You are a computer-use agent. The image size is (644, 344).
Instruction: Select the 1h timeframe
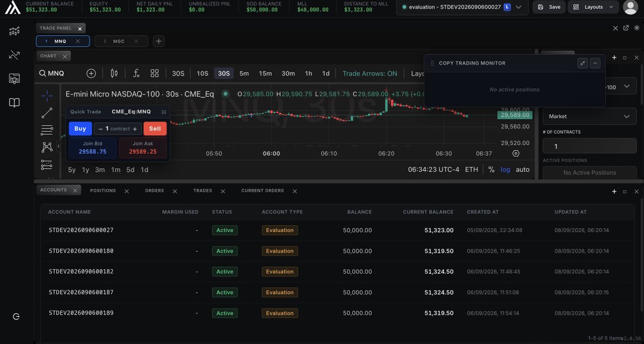308,74
